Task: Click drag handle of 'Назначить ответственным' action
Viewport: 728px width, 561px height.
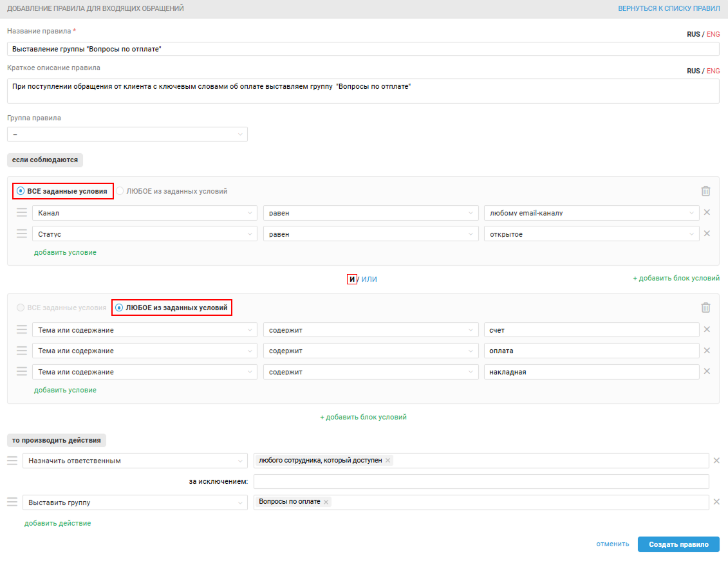Action: [x=12, y=461]
